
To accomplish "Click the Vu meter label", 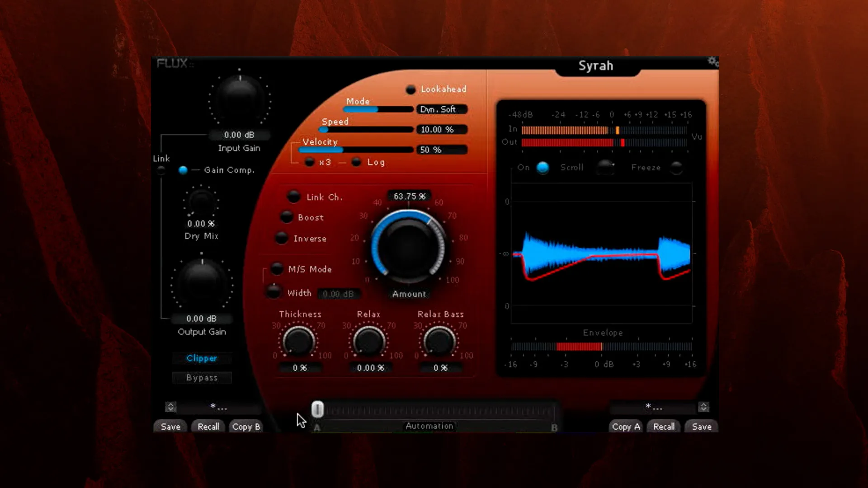I will click(x=697, y=136).
